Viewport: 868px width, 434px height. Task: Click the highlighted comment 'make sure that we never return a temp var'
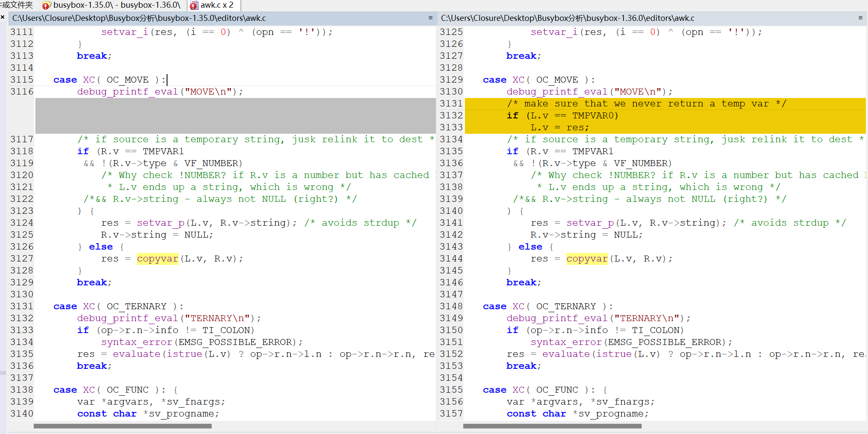[646, 103]
